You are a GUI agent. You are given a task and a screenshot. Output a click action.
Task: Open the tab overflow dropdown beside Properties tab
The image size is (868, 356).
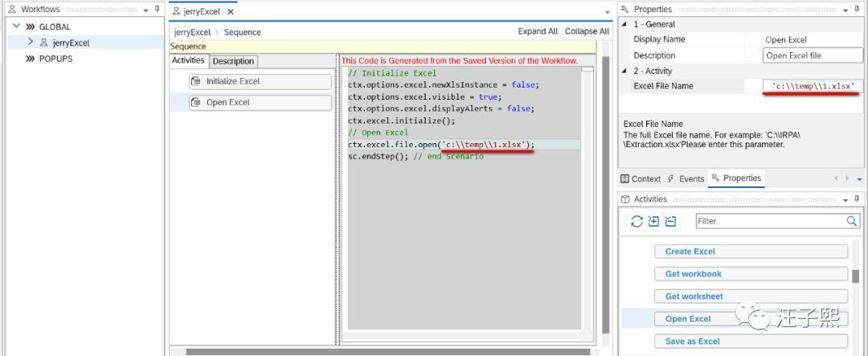coord(859,179)
